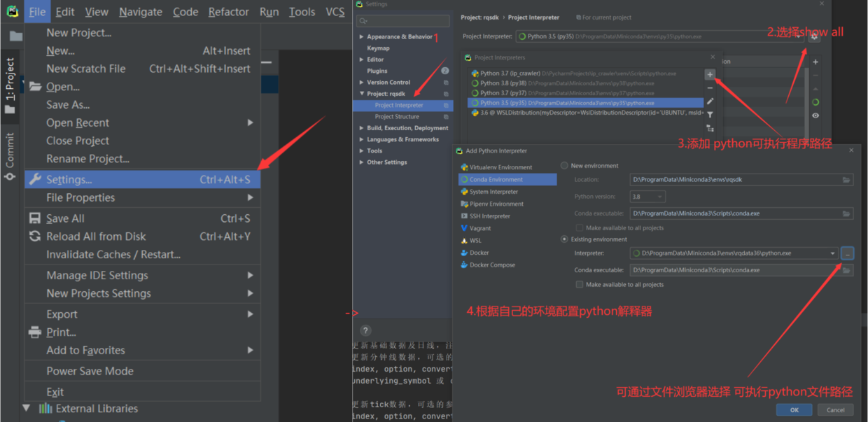Click the Print... printer icon

pos(35,332)
